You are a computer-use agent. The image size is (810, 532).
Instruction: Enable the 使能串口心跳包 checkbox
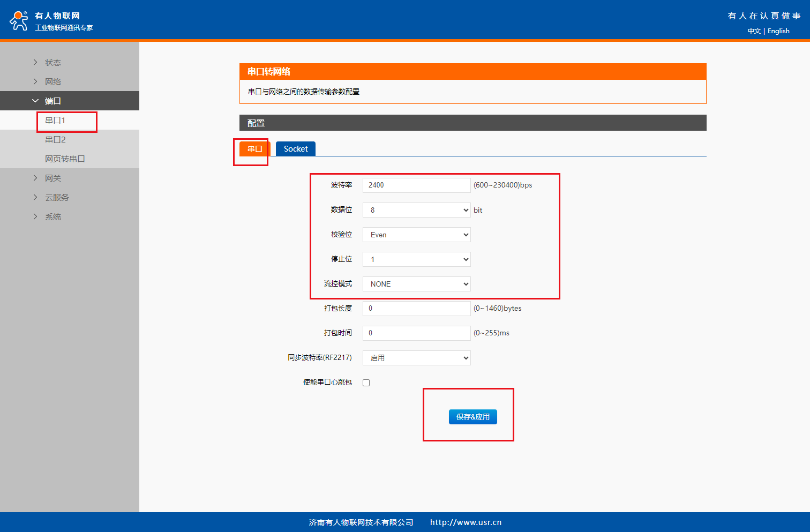point(366,383)
